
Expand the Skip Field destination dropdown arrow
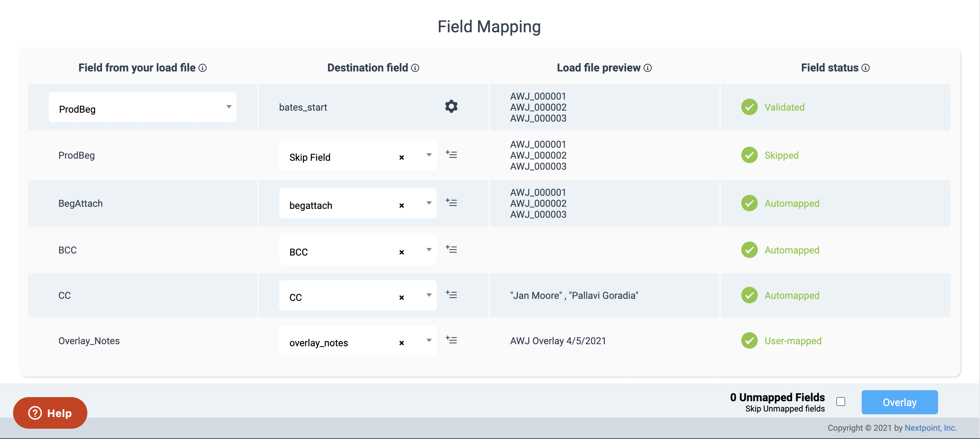click(x=429, y=155)
